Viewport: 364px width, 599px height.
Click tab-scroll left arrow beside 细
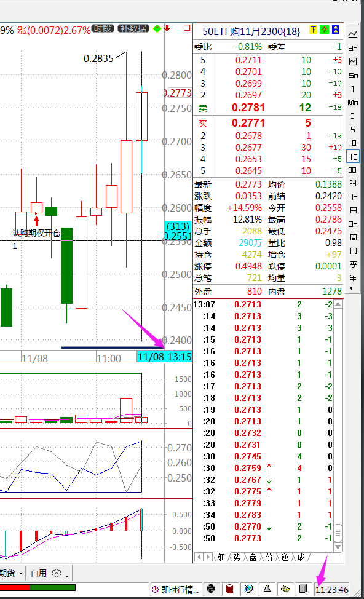(x=199, y=557)
